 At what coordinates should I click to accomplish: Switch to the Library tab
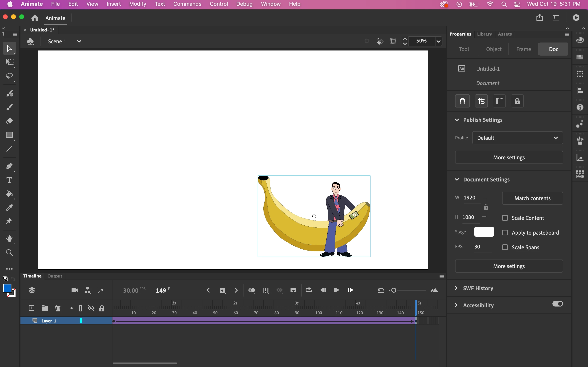tap(484, 34)
